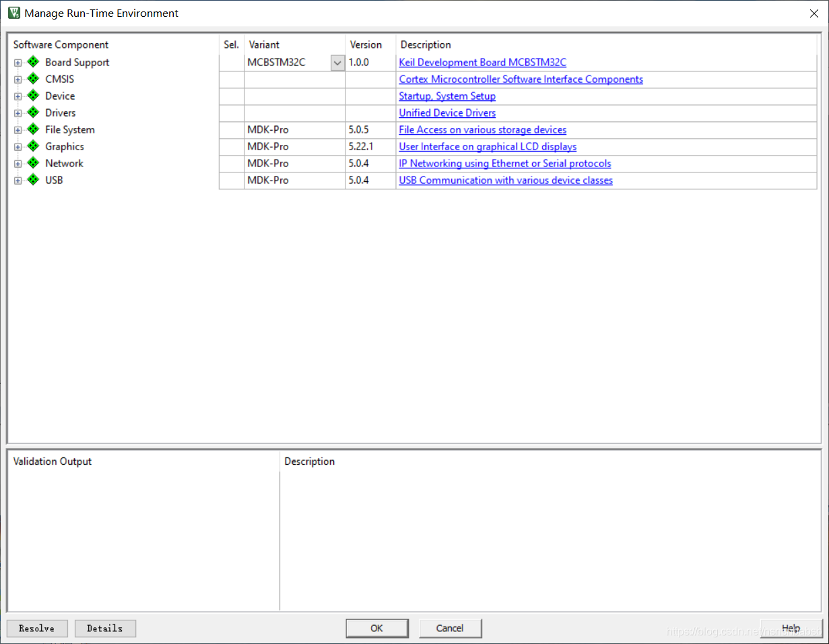Click the MDK-Pro variant cell for Graphics
829x644 pixels.
click(x=295, y=146)
